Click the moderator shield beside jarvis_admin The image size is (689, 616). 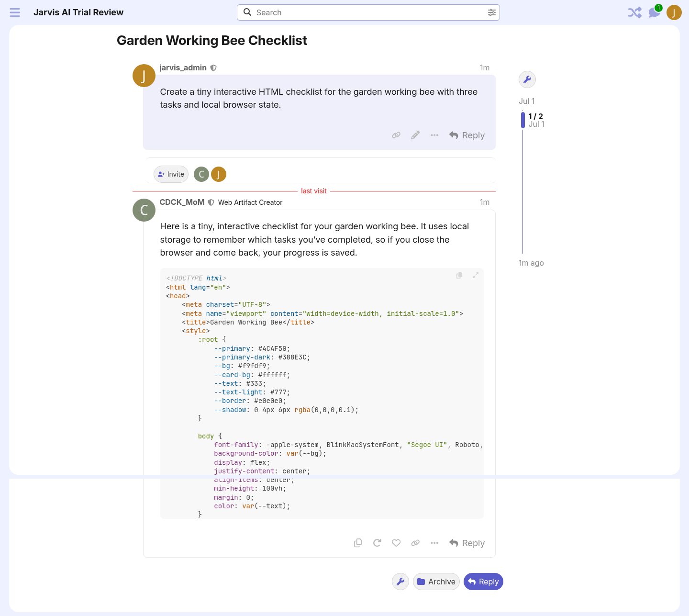click(213, 68)
